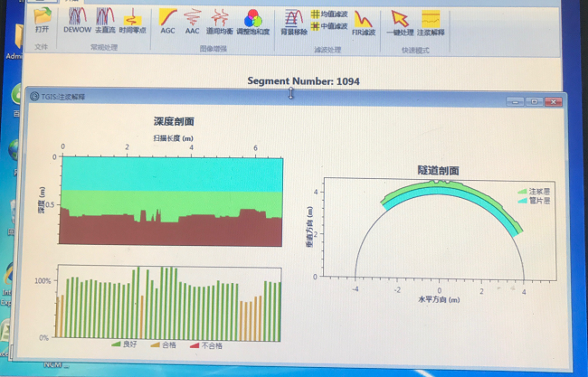Close the TGIS注浆解释 window
Viewport: 588px width, 377px height.
553,101
